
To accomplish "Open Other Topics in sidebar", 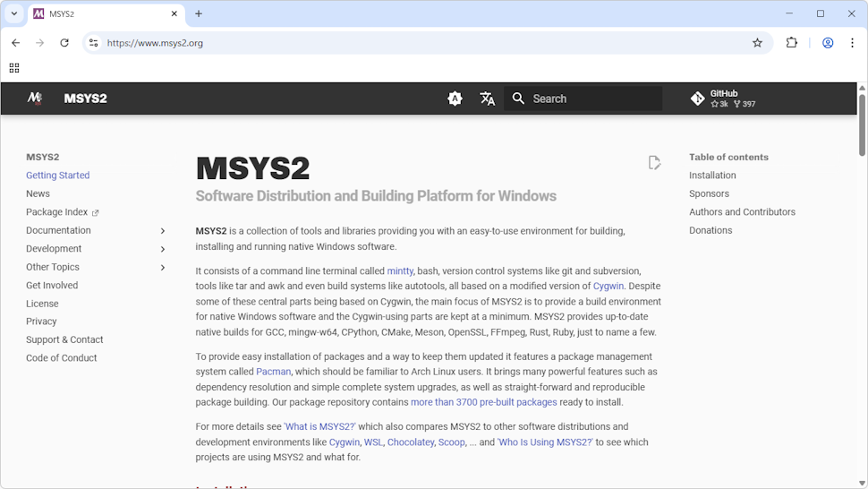I will coord(53,267).
